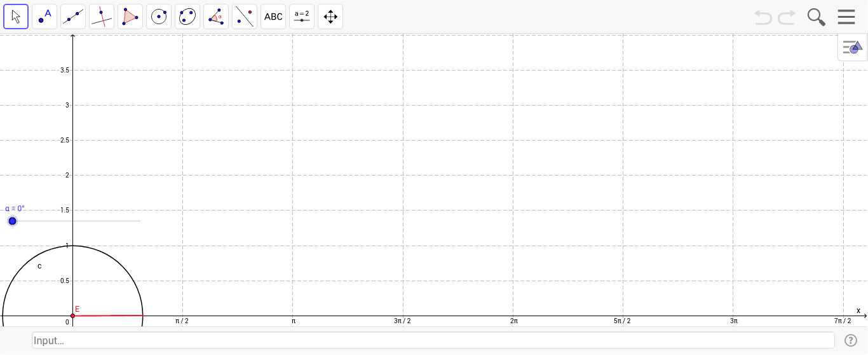
Task: Click the 5π / 2 axis label
Action: [x=622, y=321]
